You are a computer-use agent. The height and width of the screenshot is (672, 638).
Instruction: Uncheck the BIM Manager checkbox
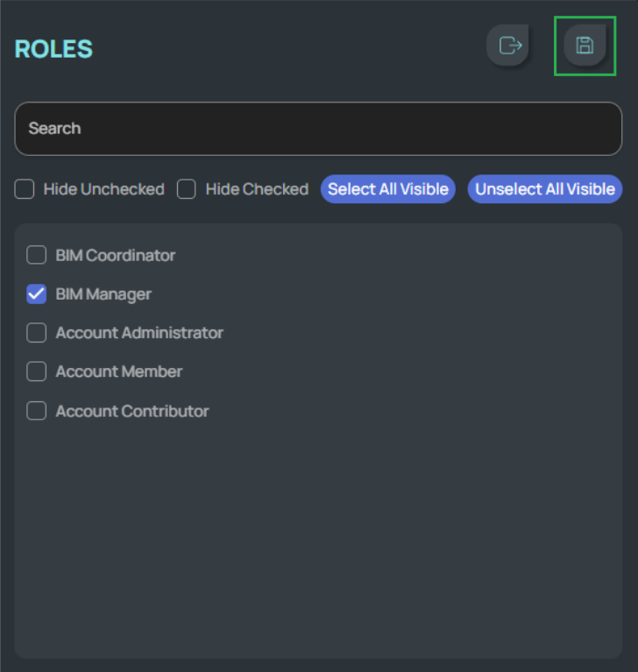(36, 294)
